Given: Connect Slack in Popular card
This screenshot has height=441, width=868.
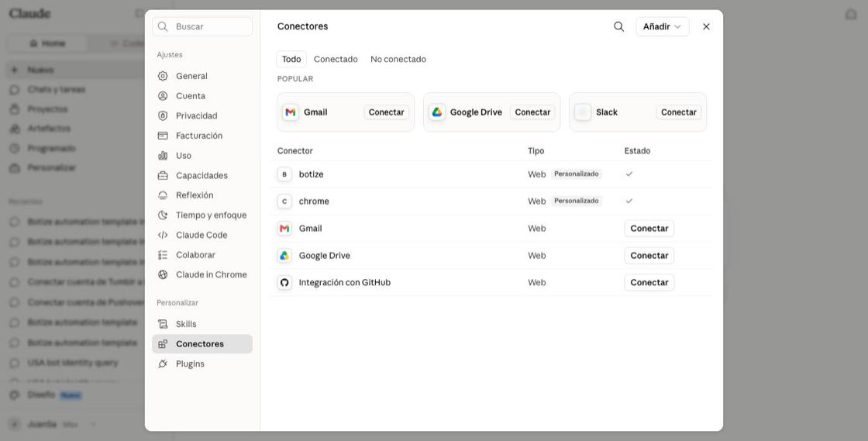Looking at the screenshot, I should [x=679, y=112].
